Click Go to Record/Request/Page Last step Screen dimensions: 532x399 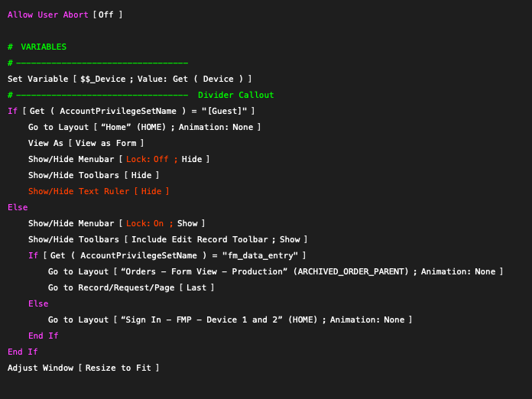coord(131,287)
